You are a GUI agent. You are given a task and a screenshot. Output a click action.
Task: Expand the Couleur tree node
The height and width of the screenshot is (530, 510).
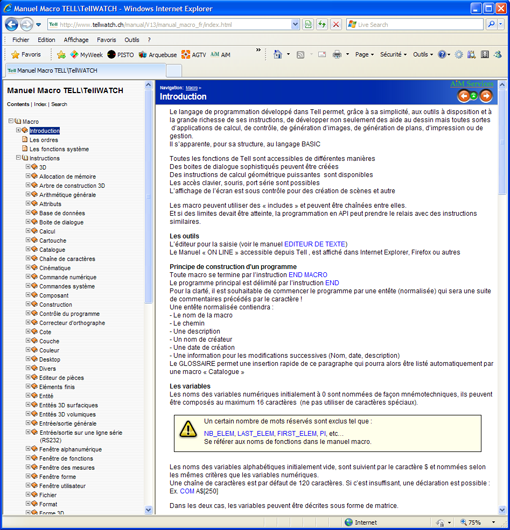(28, 350)
